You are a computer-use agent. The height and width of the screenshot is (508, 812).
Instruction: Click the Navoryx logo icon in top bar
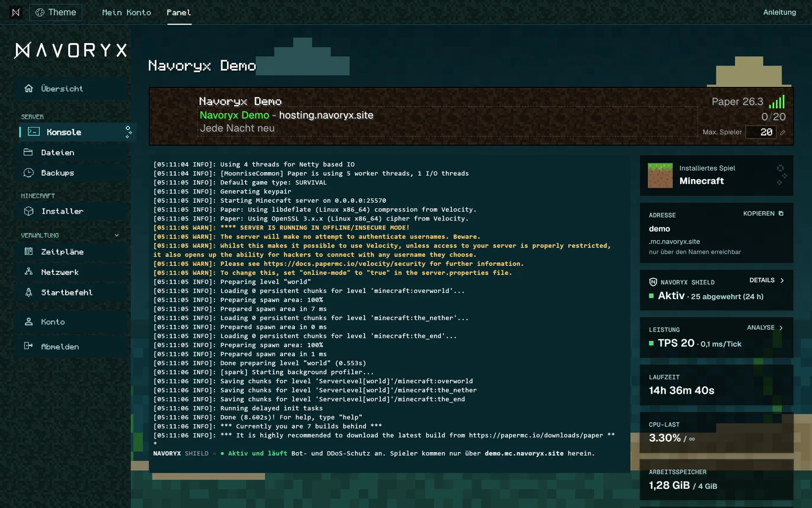[16, 12]
